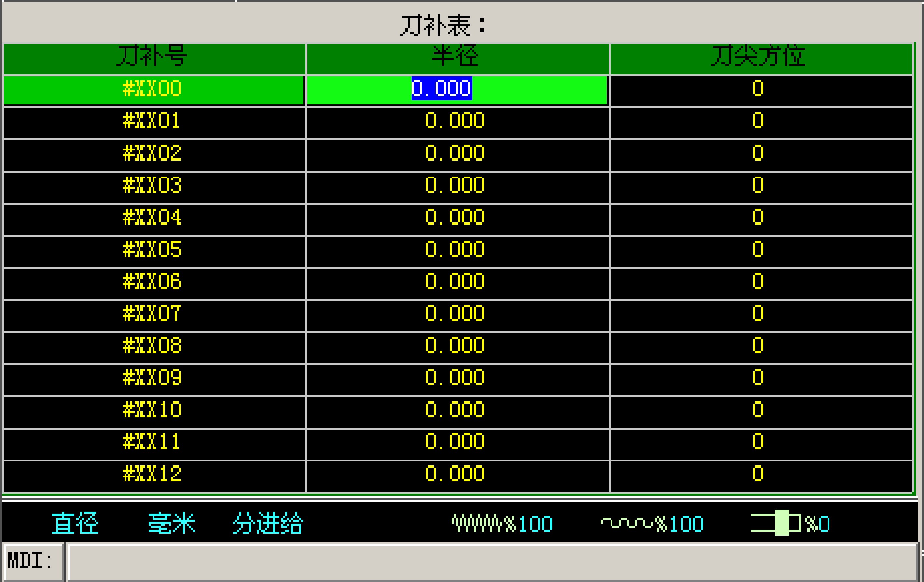The image size is (924, 582).
Task: Click radius value in row #XX06
Action: click(457, 284)
